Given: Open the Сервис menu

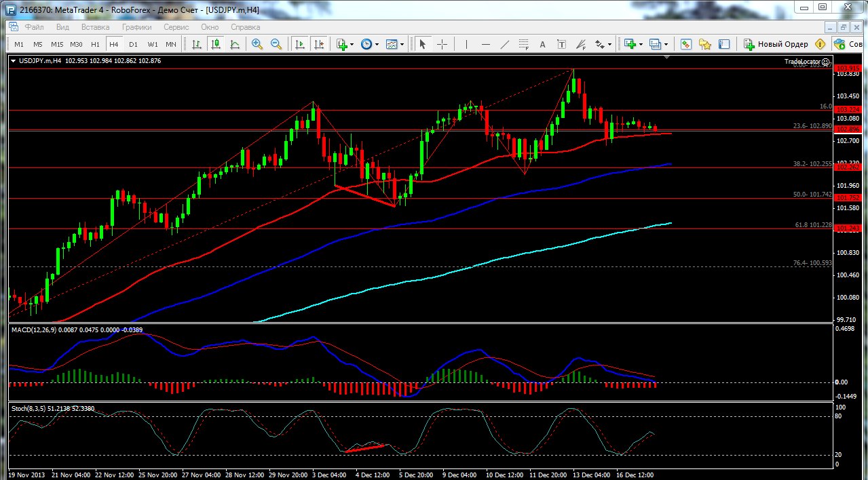Looking at the screenshot, I should coord(176,27).
